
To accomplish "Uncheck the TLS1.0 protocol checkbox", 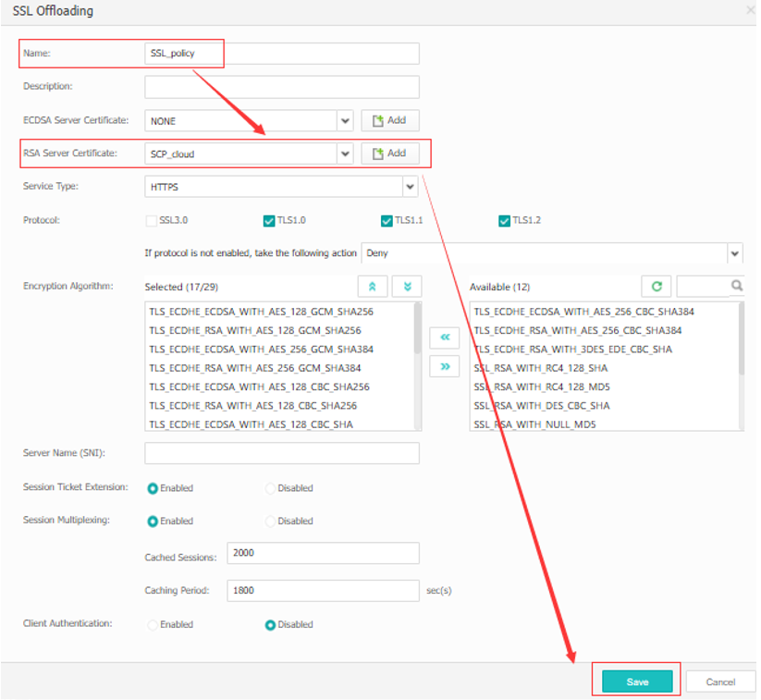I will [x=269, y=221].
